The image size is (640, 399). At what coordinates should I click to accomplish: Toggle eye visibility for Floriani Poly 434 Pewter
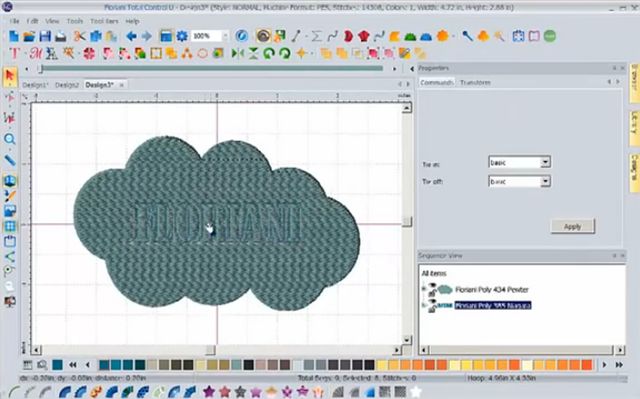[432, 286]
